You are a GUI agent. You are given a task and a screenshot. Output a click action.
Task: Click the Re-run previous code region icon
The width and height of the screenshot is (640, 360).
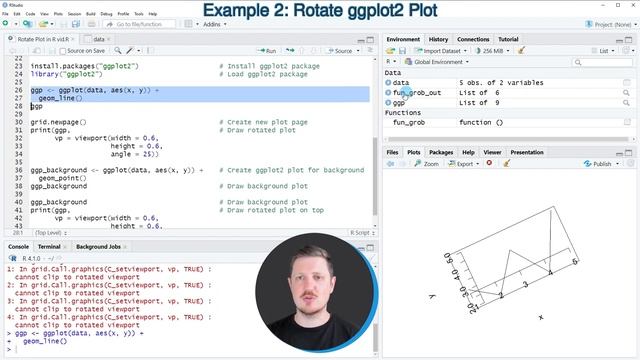point(290,51)
